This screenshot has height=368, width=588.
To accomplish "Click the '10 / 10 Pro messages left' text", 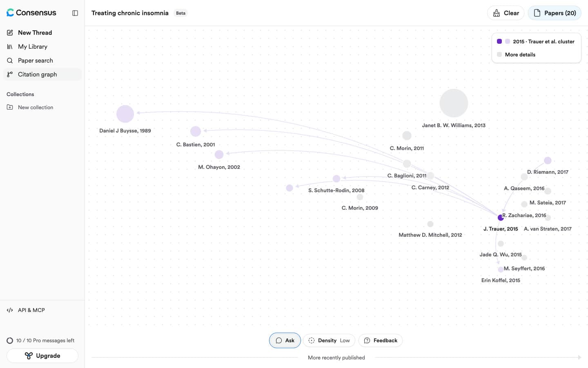I will coord(45,340).
